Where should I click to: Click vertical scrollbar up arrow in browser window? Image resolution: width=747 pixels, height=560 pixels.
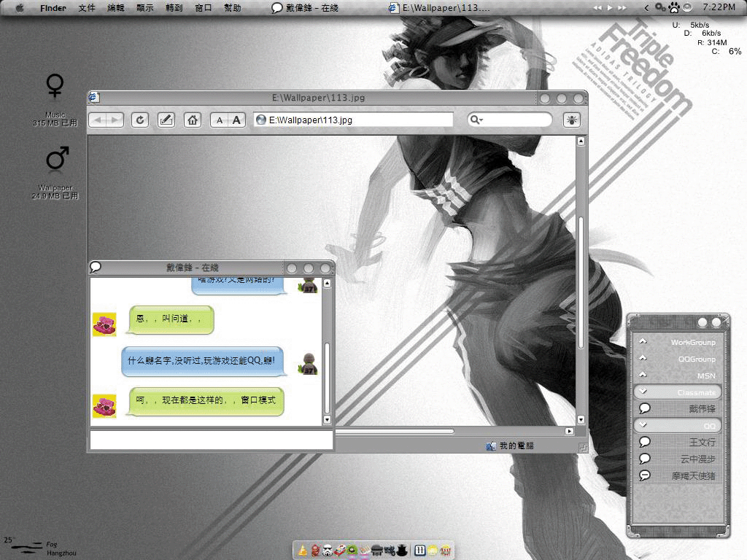(581, 141)
